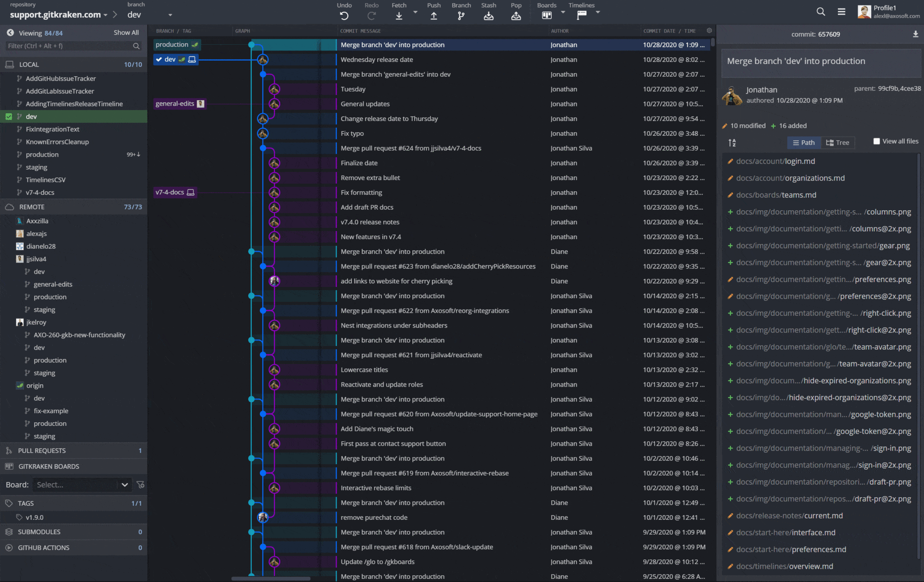This screenshot has height=582, width=924.
Task: Open the Board Select dropdown
Action: click(x=83, y=485)
